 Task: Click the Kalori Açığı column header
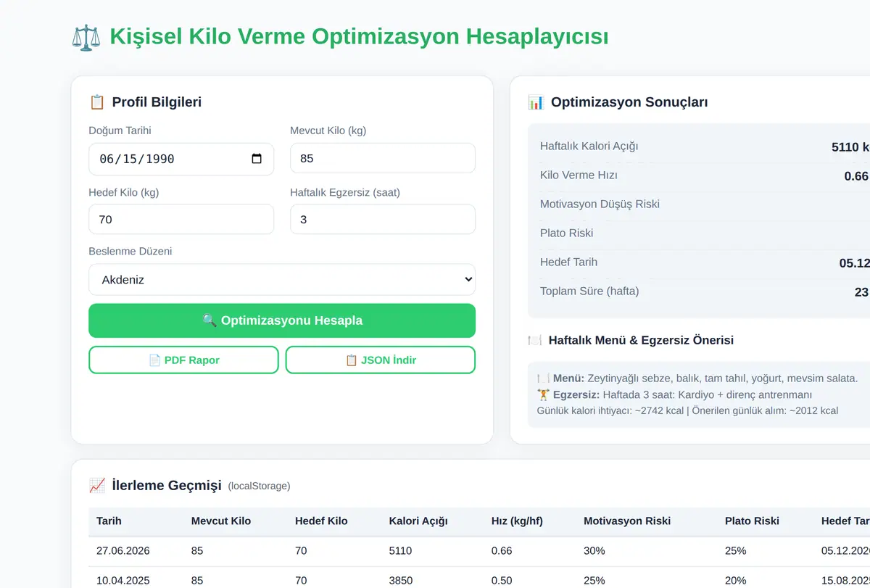point(418,521)
